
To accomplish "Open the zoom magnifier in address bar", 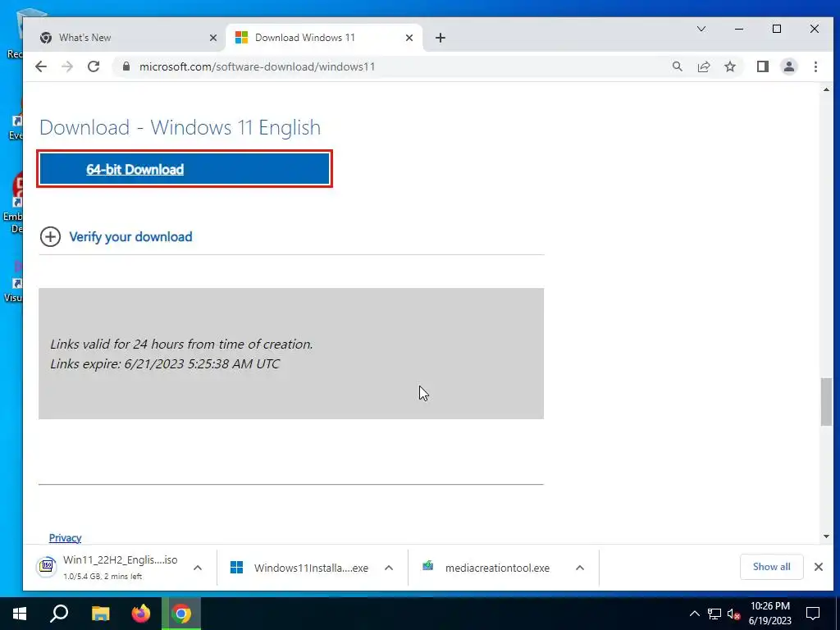I will tap(677, 66).
